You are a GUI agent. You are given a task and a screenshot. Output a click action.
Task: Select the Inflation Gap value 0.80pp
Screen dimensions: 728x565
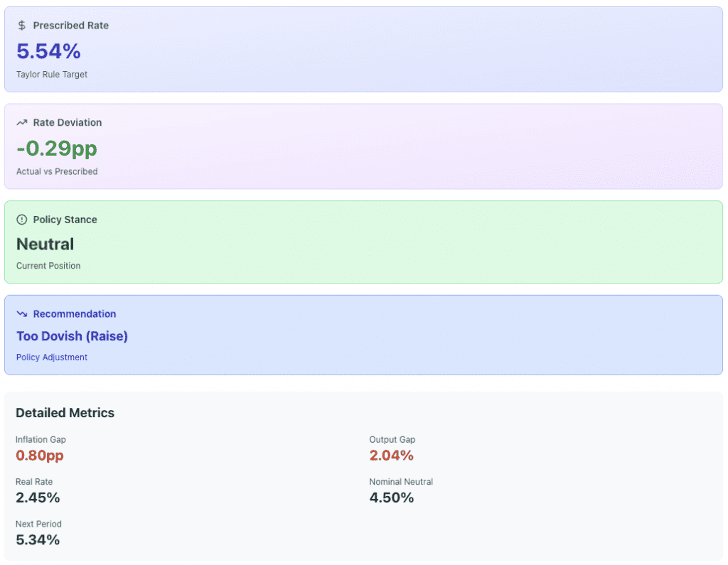(40, 456)
